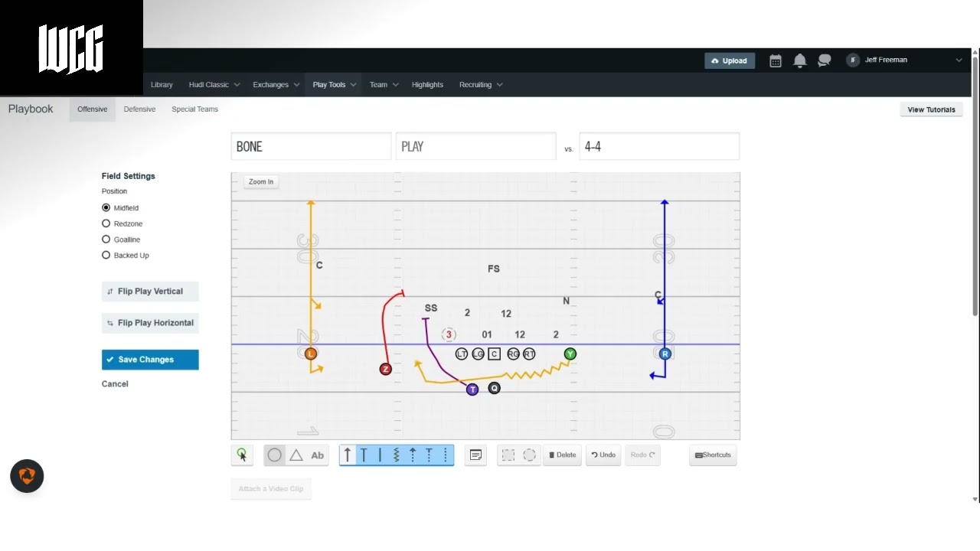The image size is (980, 551).
Task: Select the triangle player shape tool
Action: 296,455
